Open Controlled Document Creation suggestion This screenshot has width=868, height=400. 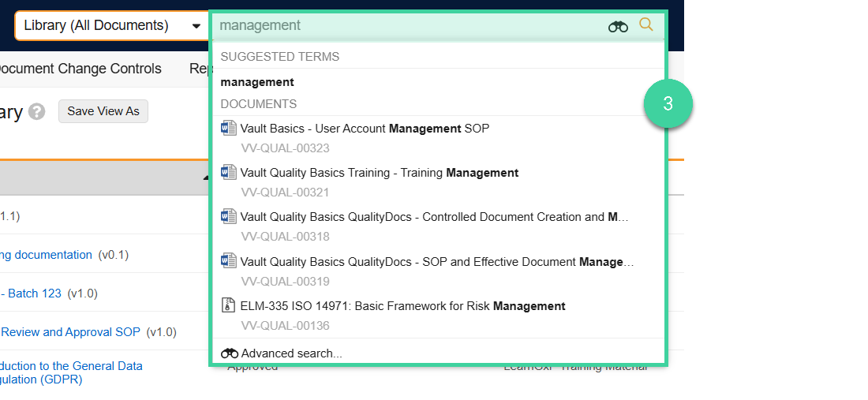tap(434, 217)
